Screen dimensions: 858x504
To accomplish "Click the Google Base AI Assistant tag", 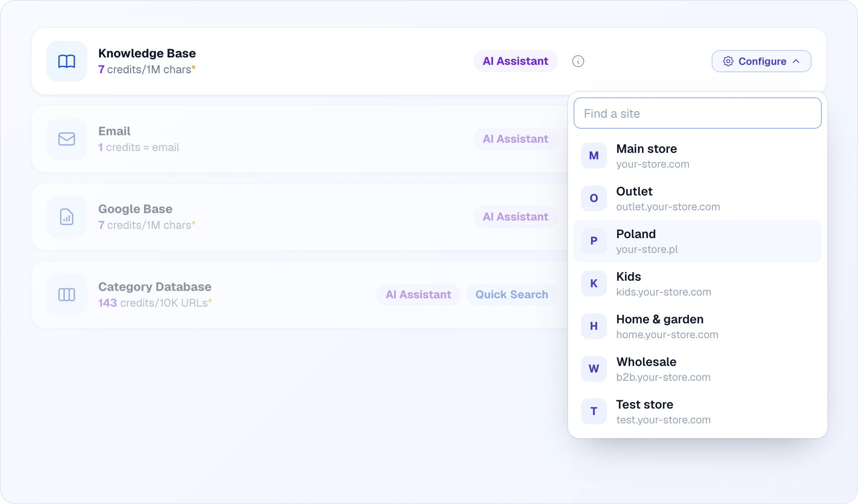I will coord(516,217).
